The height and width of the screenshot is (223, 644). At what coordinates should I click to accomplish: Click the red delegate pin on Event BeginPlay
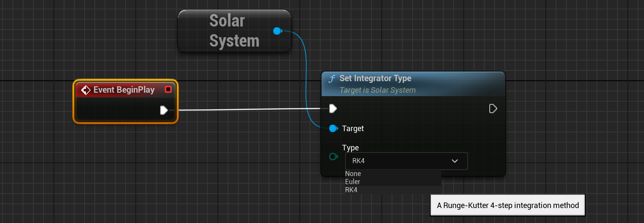(168, 90)
